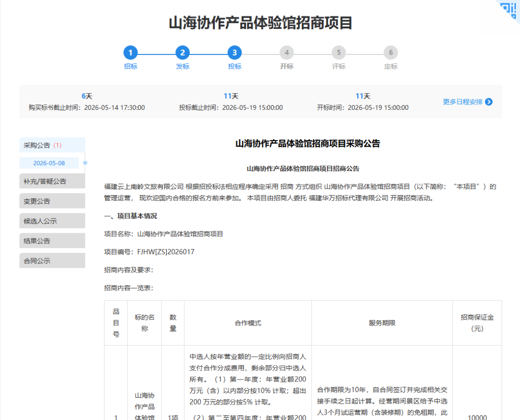The width and height of the screenshot is (520, 420).
Task: Click 开标时间 2026-05-19 15:00:00
Action: pyautogui.click(x=363, y=107)
